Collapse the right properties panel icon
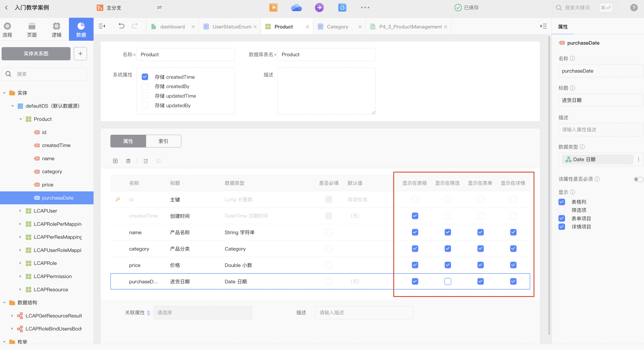This screenshot has height=350, width=644. click(x=543, y=26)
